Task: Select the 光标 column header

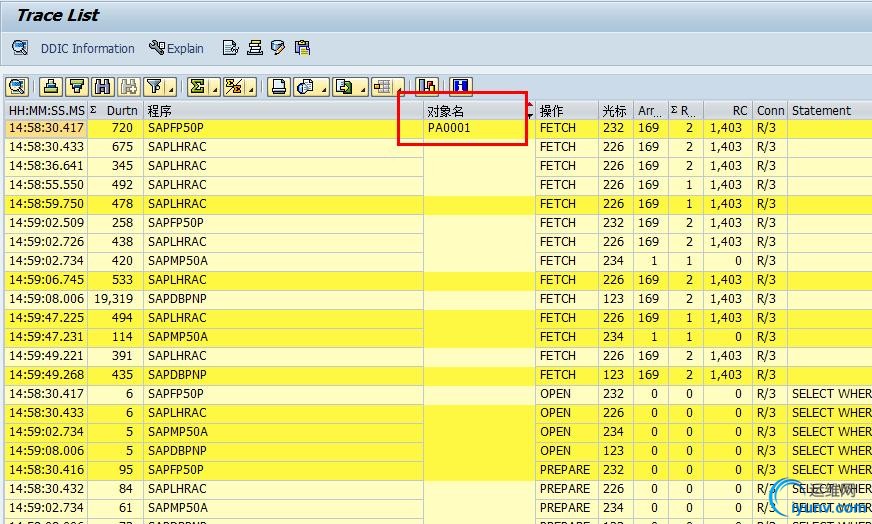Action: [615, 111]
